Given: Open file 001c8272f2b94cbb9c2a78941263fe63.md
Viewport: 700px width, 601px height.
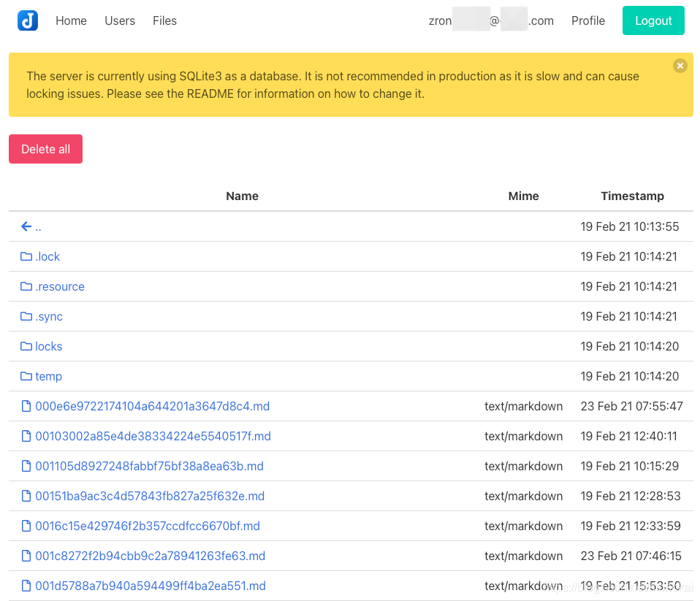Looking at the screenshot, I should [151, 556].
